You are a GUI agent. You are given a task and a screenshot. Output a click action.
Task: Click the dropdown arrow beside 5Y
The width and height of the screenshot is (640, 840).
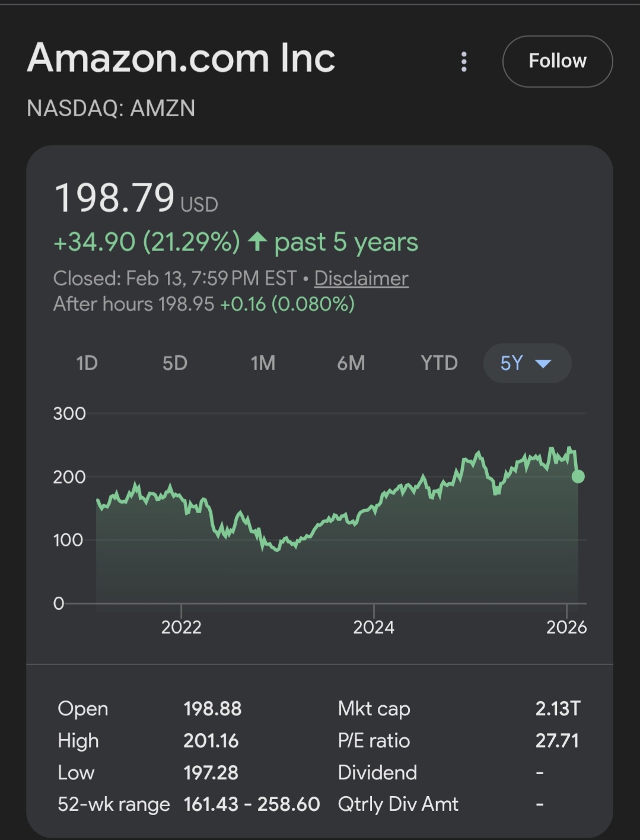click(543, 363)
